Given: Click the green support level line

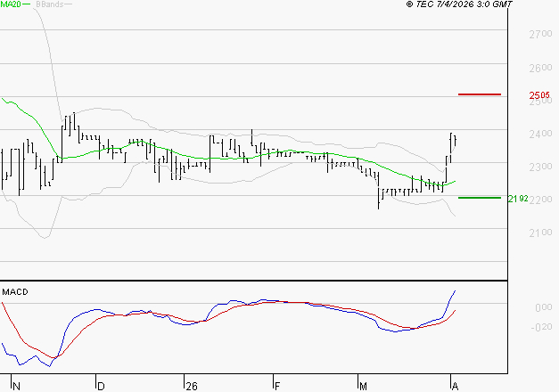Looking at the screenshot, I should point(480,198).
